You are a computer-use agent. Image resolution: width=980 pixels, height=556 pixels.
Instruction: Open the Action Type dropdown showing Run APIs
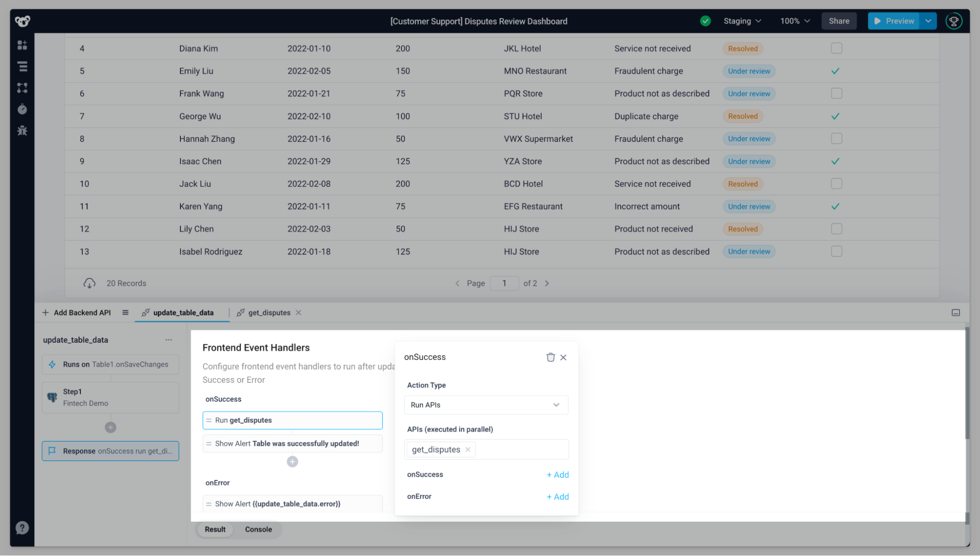coord(486,404)
